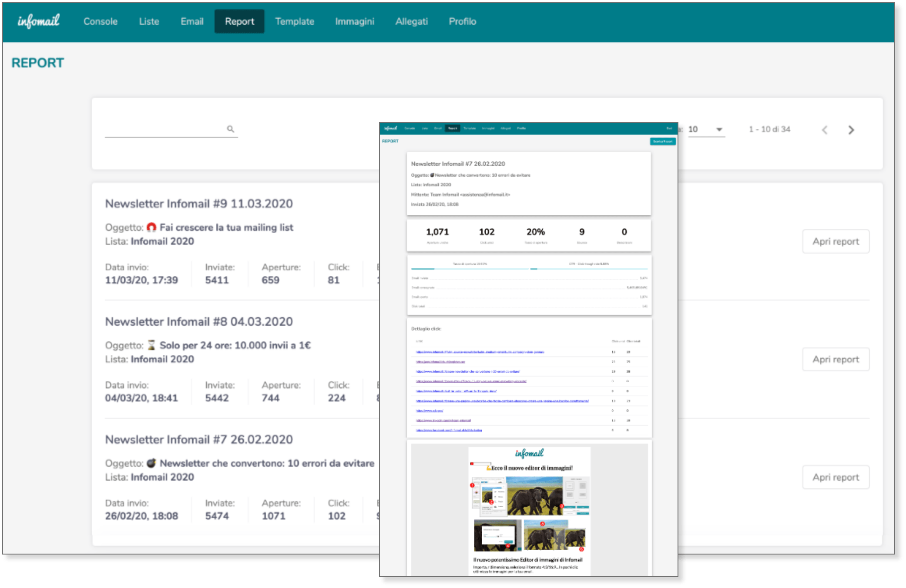906x588 pixels.
Task: Open the Template menu item
Action: point(295,21)
